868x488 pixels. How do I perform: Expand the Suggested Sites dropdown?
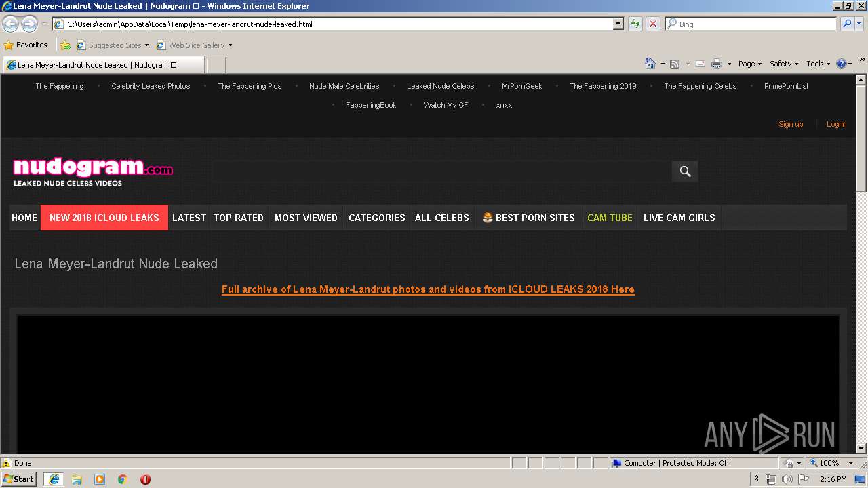point(146,45)
